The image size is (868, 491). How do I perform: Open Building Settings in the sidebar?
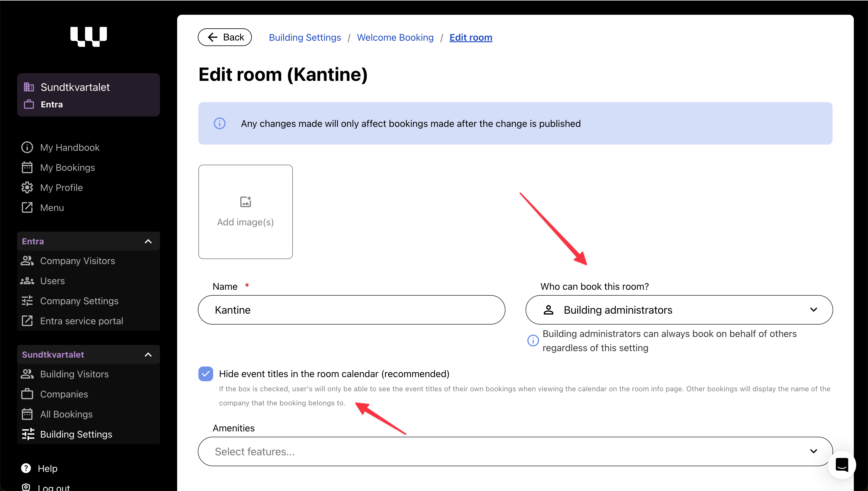pos(76,434)
